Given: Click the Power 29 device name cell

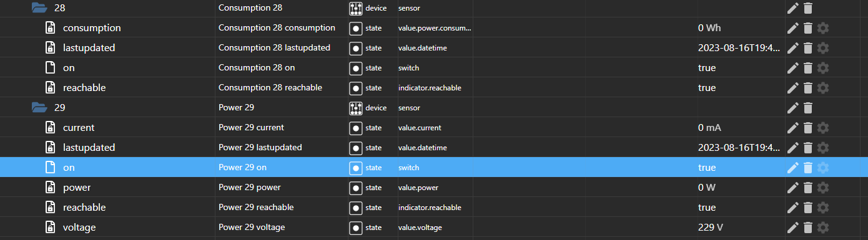Looking at the screenshot, I should [236, 108].
